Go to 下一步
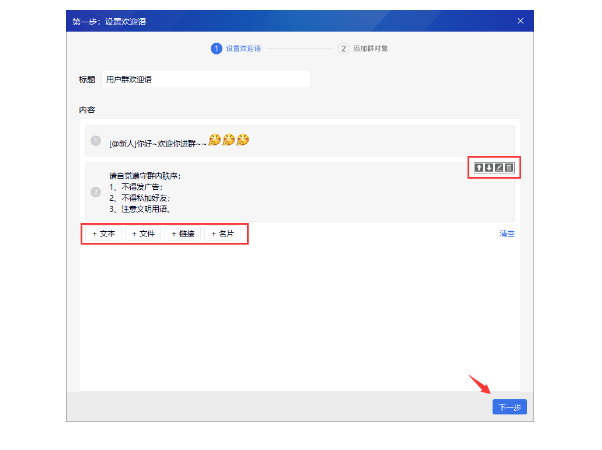The image size is (602, 450). (x=509, y=407)
